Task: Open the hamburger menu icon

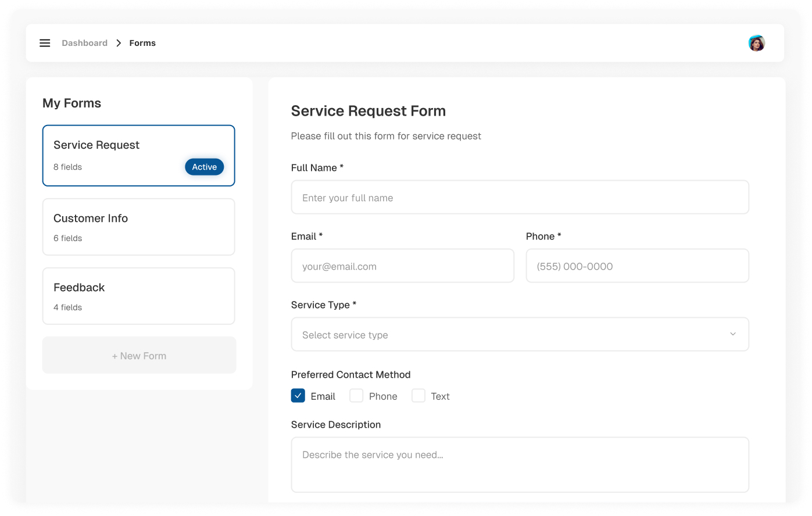Action: (x=45, y=43)
